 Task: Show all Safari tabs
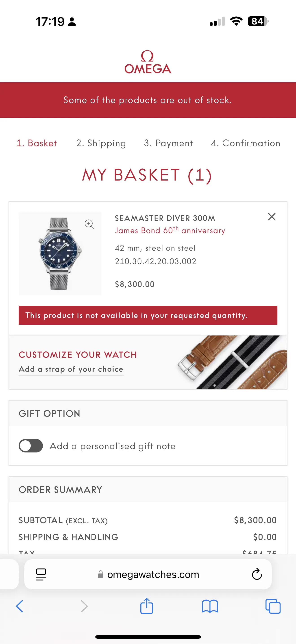coord(273,606)
